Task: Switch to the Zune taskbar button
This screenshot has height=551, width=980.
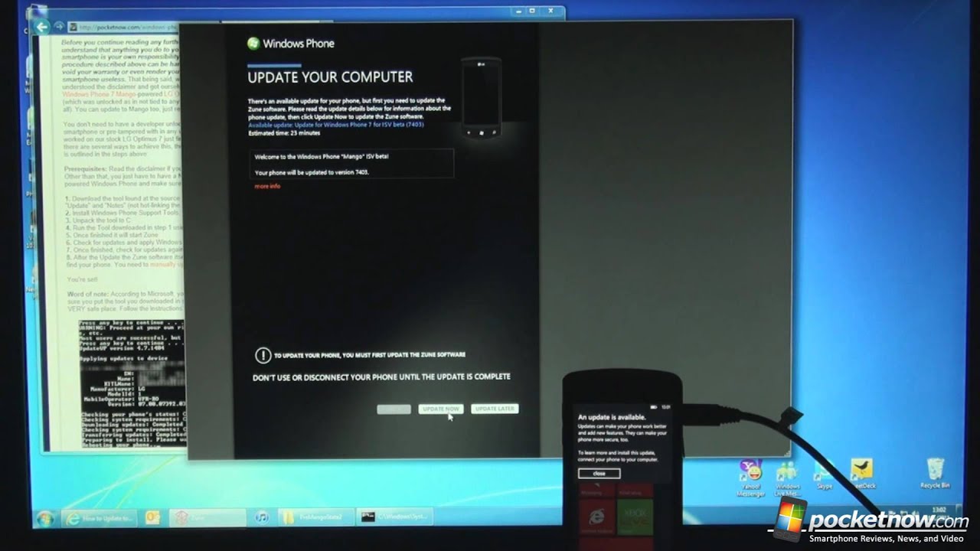Action: (207, 518)
